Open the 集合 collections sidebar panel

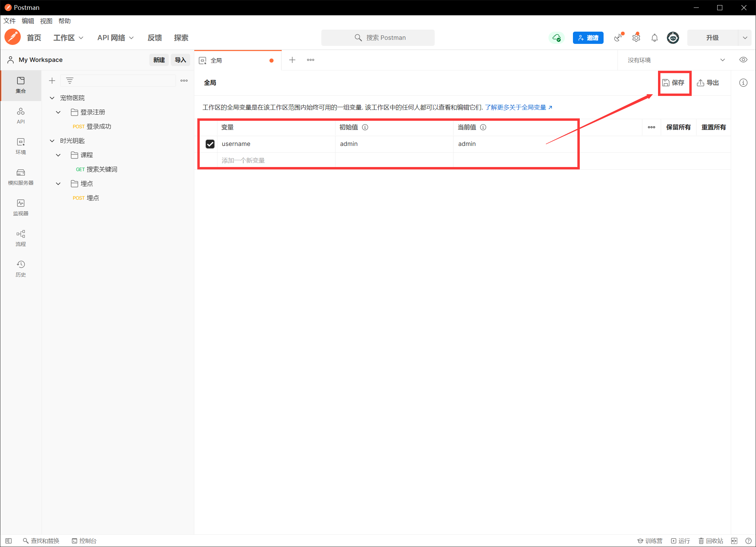click(20, 85)
